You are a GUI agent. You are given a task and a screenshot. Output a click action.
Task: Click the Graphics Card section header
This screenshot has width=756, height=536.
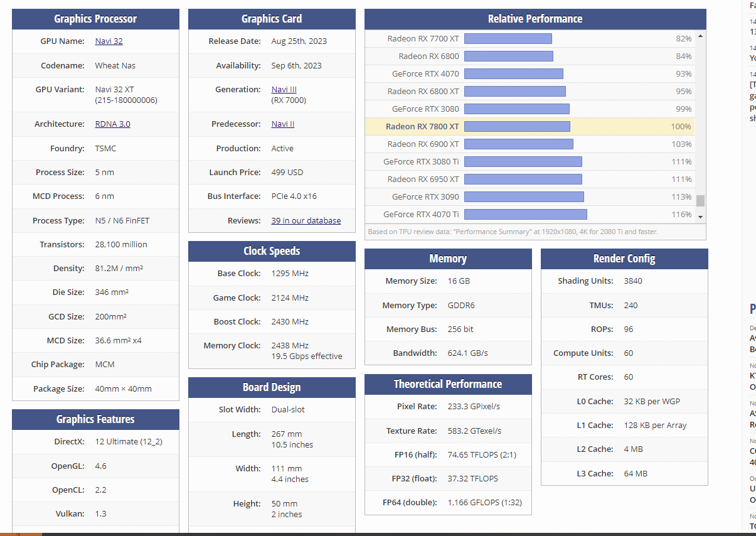272,19
